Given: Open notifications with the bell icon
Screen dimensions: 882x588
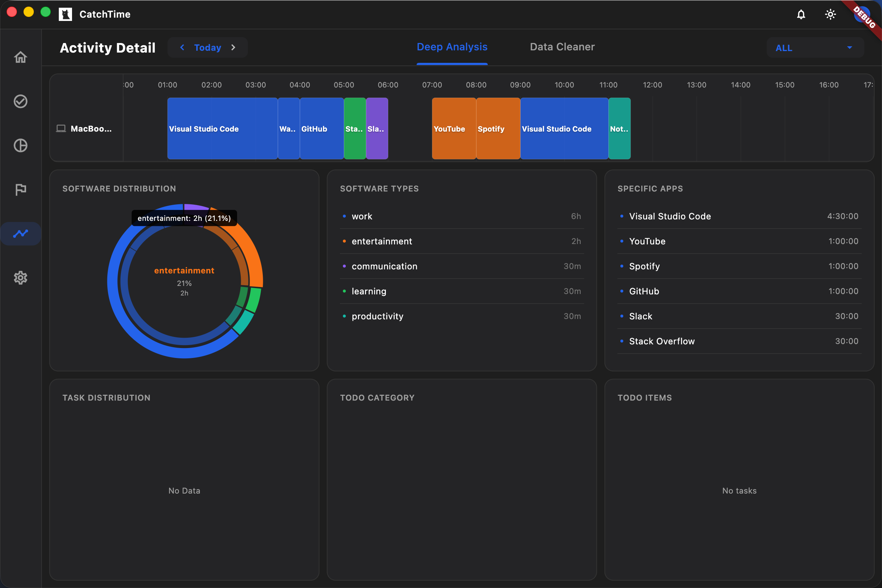Looking at the screenshot, I should tap(801, 14).
